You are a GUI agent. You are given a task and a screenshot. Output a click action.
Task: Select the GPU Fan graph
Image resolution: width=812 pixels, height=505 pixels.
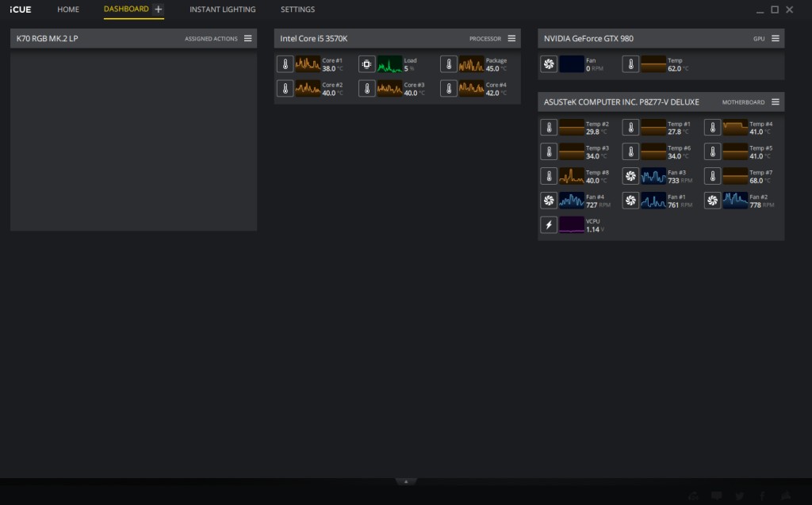tap(571, 64)
